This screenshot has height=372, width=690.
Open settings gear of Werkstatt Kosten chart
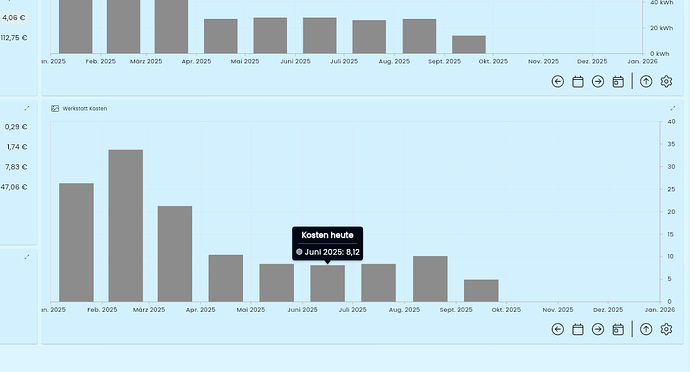click(666, 329)
